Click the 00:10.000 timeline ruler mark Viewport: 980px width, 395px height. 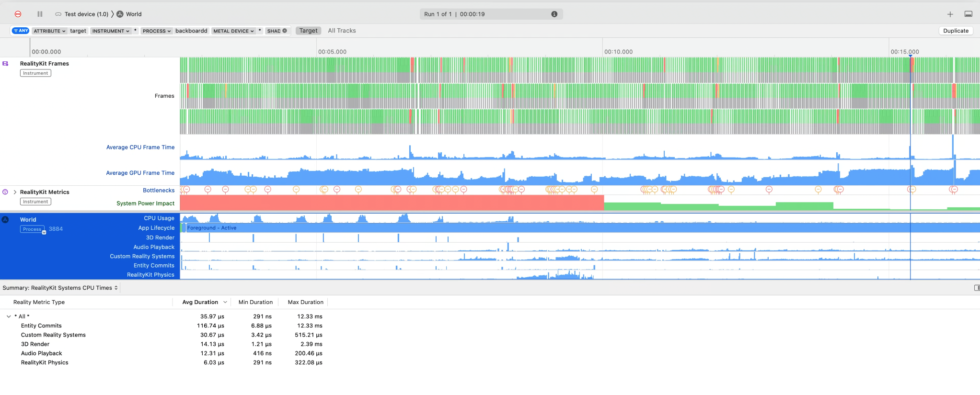(x=618, y=52)
